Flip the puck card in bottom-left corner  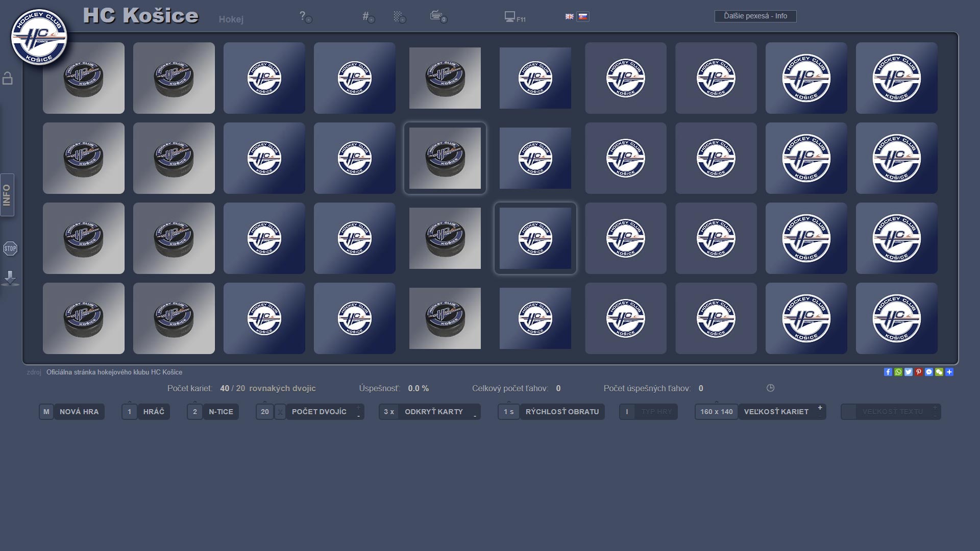(84, 318)
